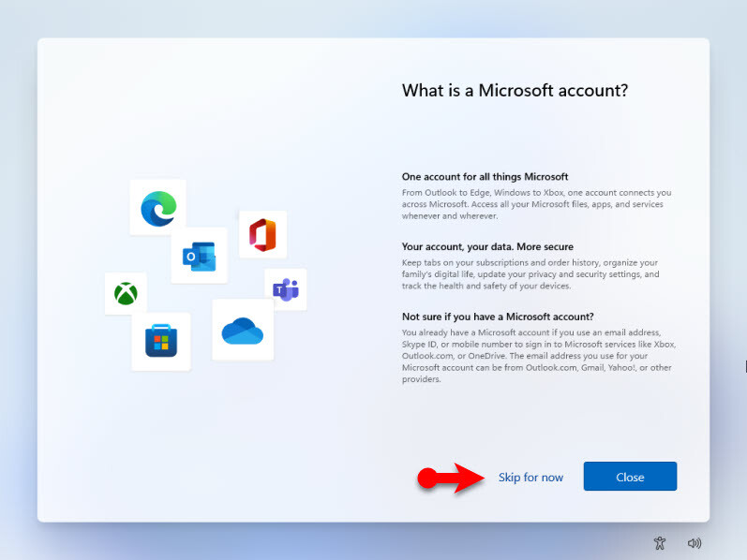Click the paragraph mentioning Skype ID
The height and width of the screenshot is (560, 747).
[x=538, y=356]
